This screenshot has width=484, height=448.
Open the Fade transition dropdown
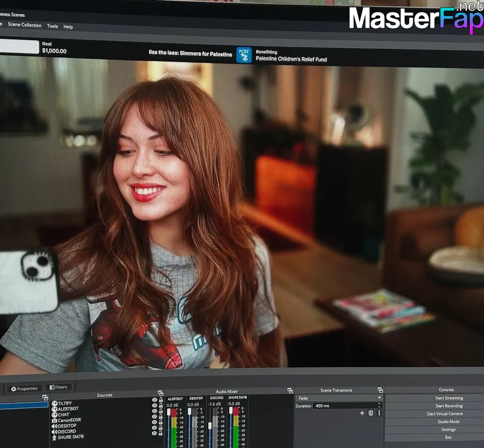click(339, 398)
